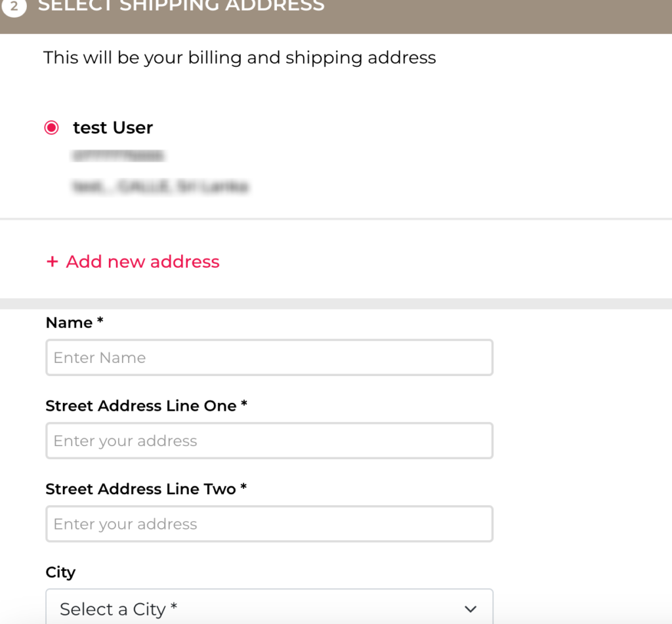This screenshot has width=672, height=624.
Task: Click the blurred phone number under test User
Action: point(119,156)
